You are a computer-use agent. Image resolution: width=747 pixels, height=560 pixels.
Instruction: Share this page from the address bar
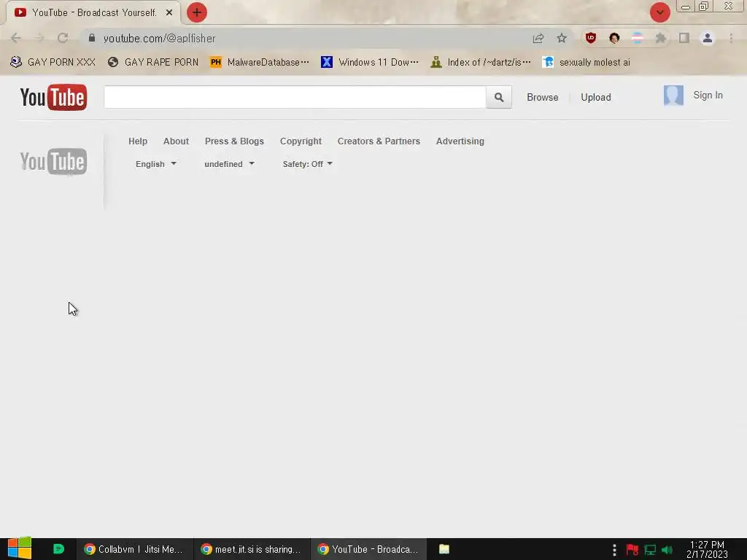pyautogui.click(x=538, y=38)
